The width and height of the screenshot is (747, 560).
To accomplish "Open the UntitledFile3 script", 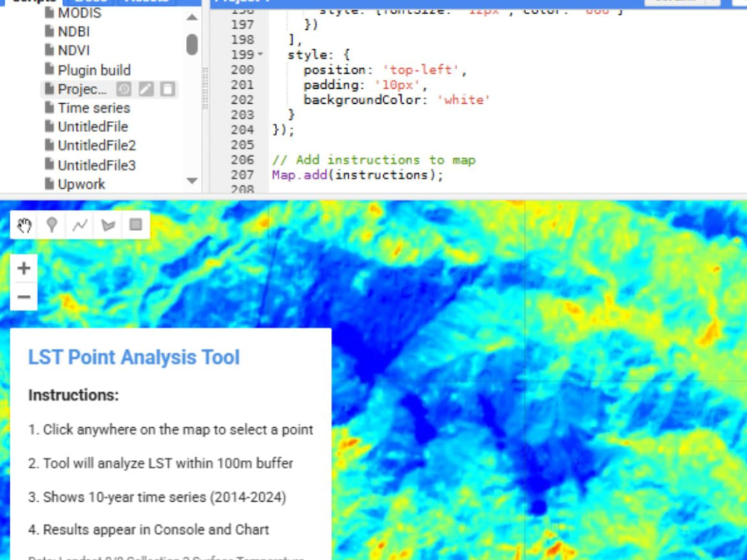I will click(x=96, y=165).
